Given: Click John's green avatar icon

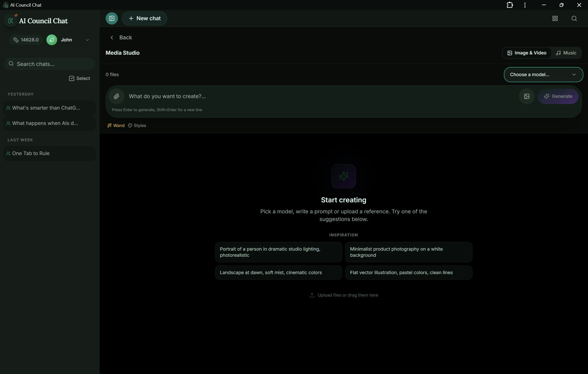Looking at the screenshot, I should tap(52, 40).
